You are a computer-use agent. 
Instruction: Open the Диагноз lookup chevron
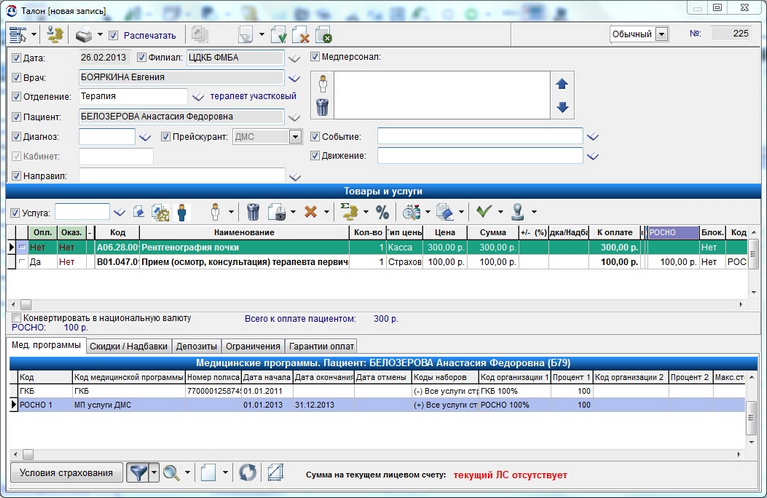145,137
